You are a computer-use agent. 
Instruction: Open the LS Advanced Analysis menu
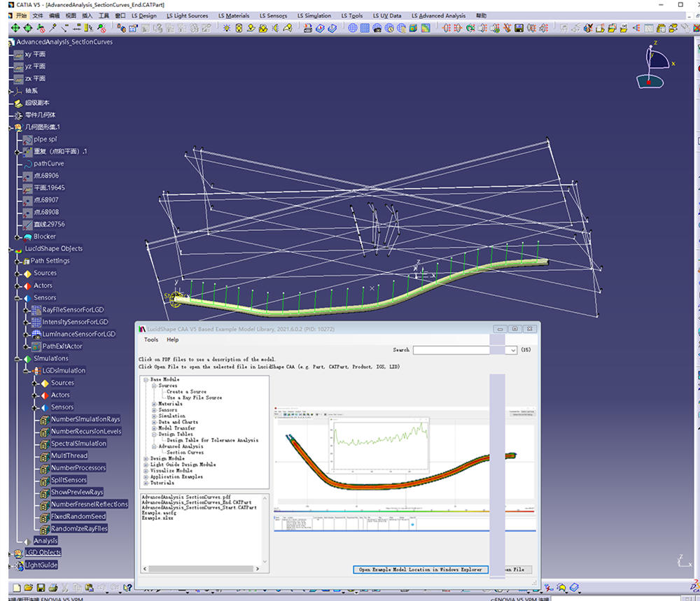click(438, 15)
